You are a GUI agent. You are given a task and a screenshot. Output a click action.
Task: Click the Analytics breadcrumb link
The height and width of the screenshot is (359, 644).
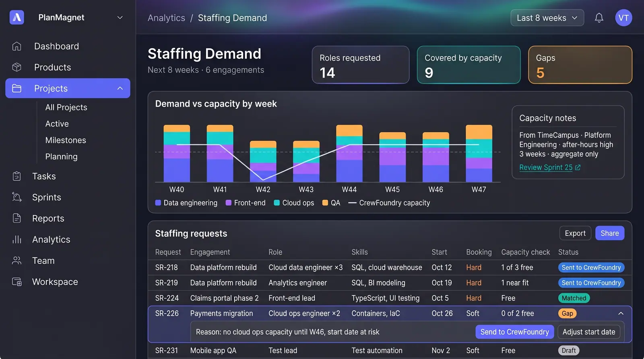(x=166, y=18)
